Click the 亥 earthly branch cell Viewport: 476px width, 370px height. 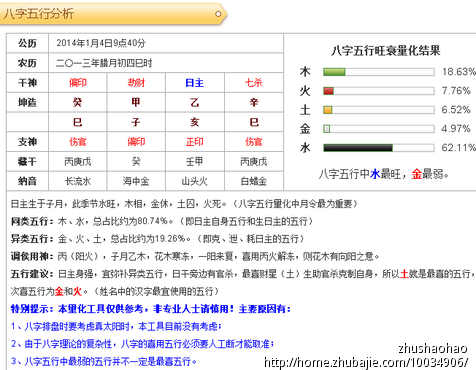(x=195, y=122)
